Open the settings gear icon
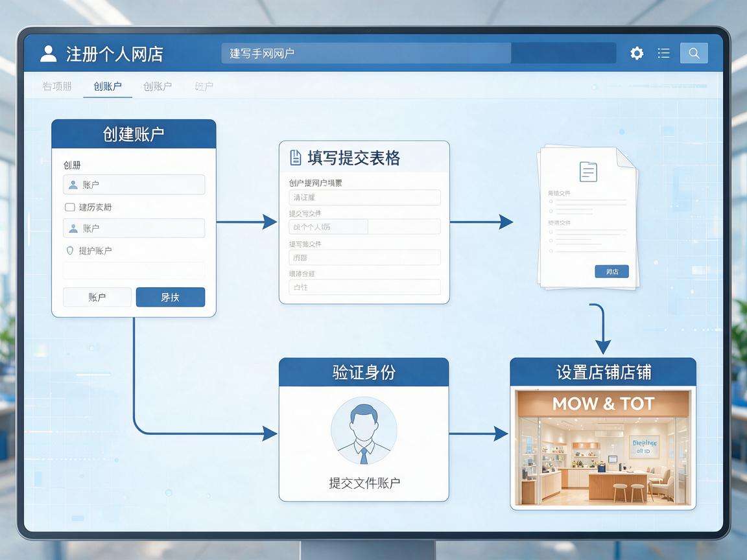The width and height of the screenshot is (747, 560). click(x=637, y=53)
